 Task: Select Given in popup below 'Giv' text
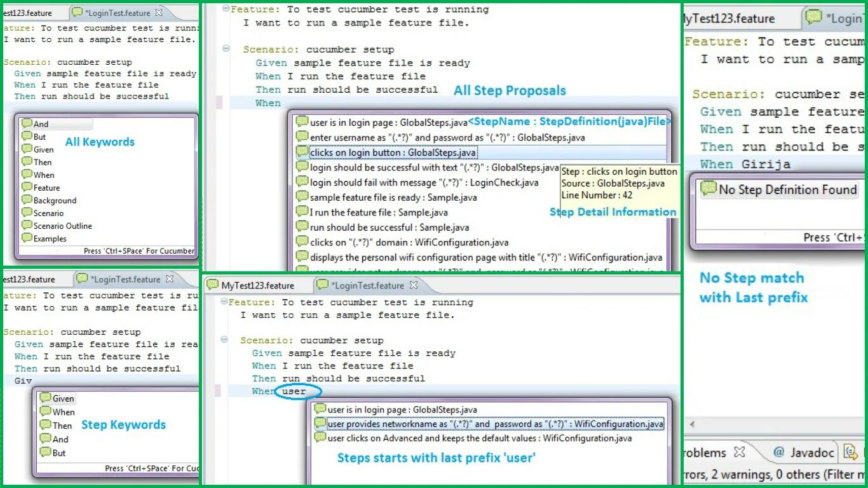[x=57, y=398]
